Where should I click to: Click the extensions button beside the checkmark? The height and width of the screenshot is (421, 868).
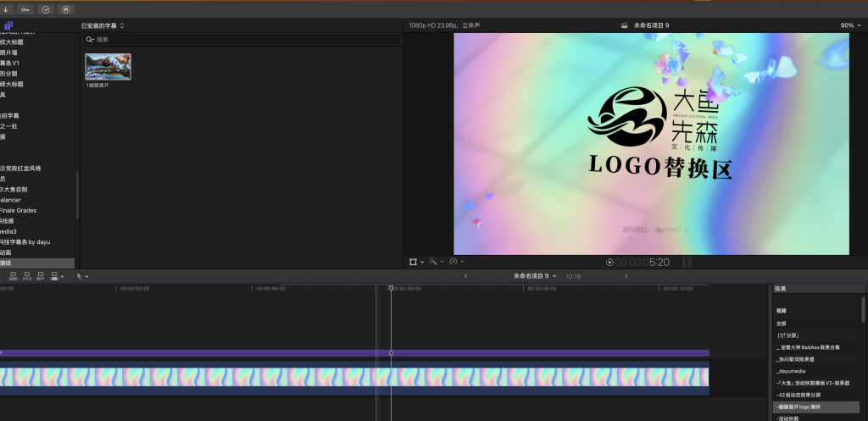coord(66,9)
